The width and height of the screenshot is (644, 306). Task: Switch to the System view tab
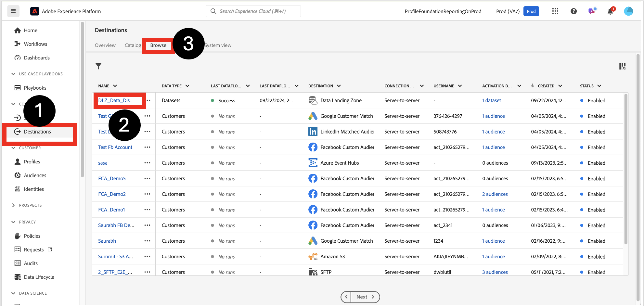[x=218, y=45]
